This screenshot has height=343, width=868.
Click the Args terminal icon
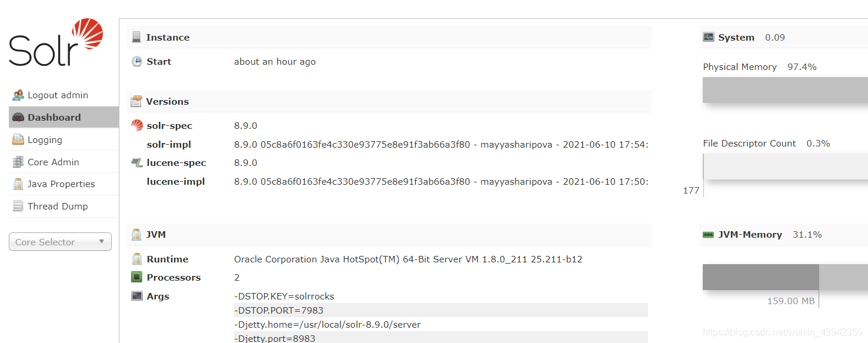tap(137, 296)
